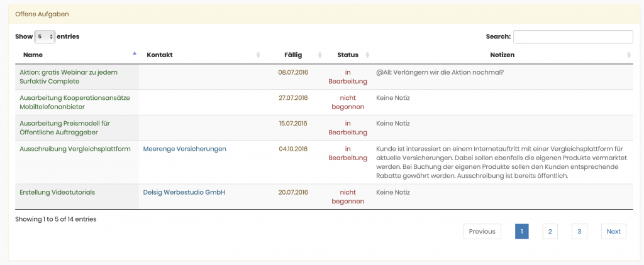Open contact Meerenge Versicherungen

(184, 149)
